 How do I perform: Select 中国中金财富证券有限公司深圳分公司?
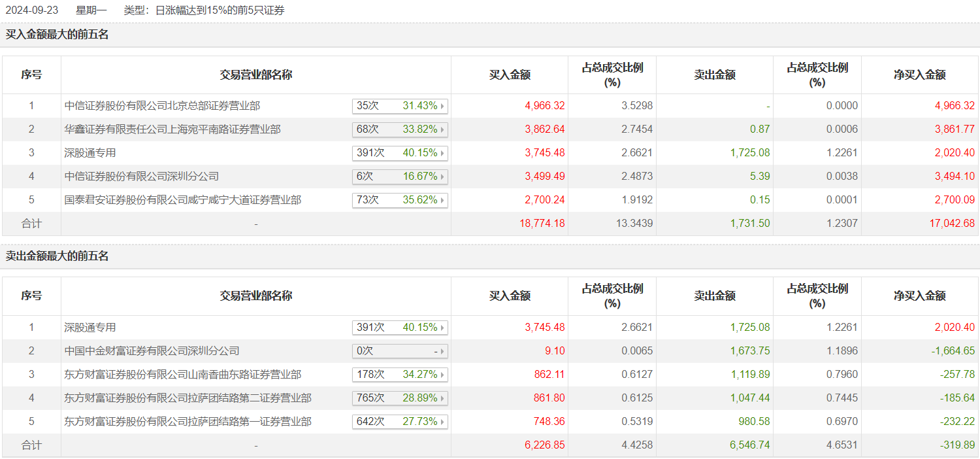pos(152,351)
